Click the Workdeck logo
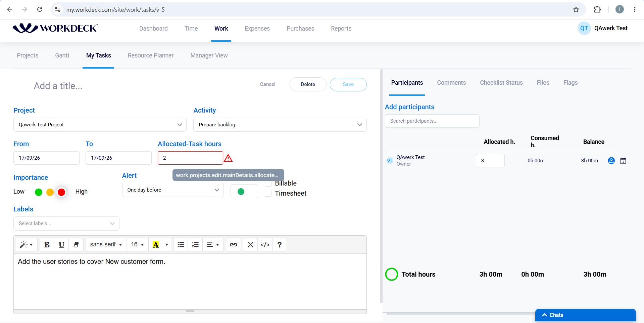Screen dimensions: 644x323 (55, 28)
